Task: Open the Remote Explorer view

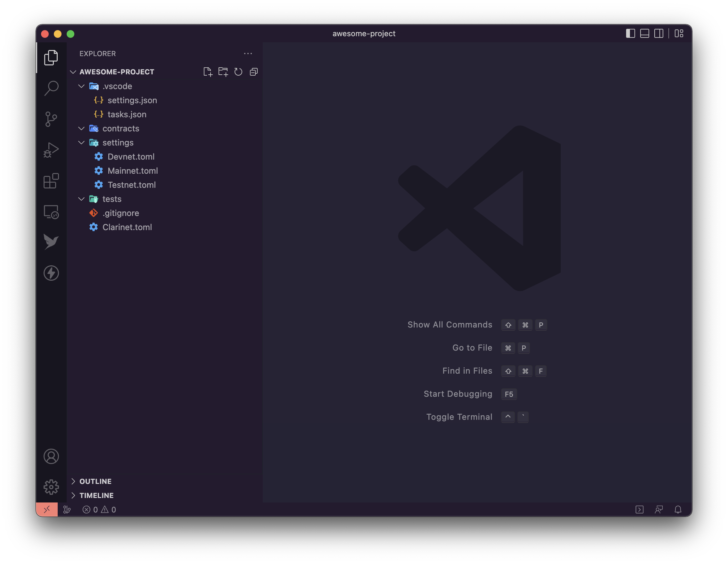Action: pyautogui.click(x=51, y=212)
